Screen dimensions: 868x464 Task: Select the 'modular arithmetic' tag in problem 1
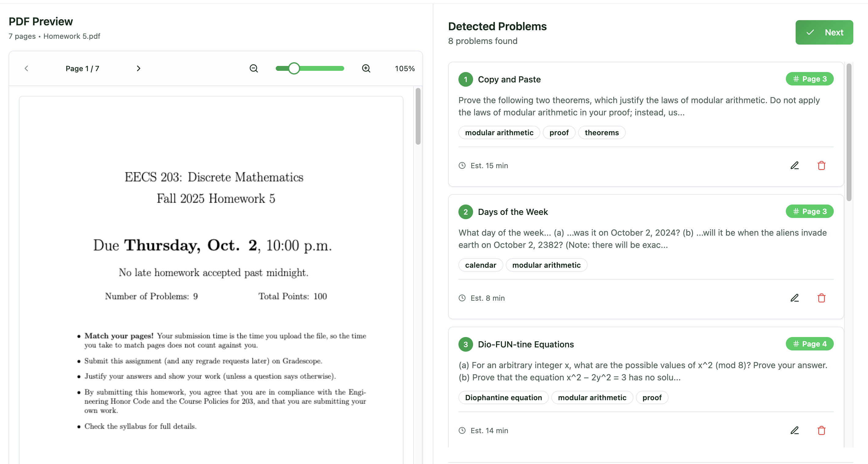[499, 132]
